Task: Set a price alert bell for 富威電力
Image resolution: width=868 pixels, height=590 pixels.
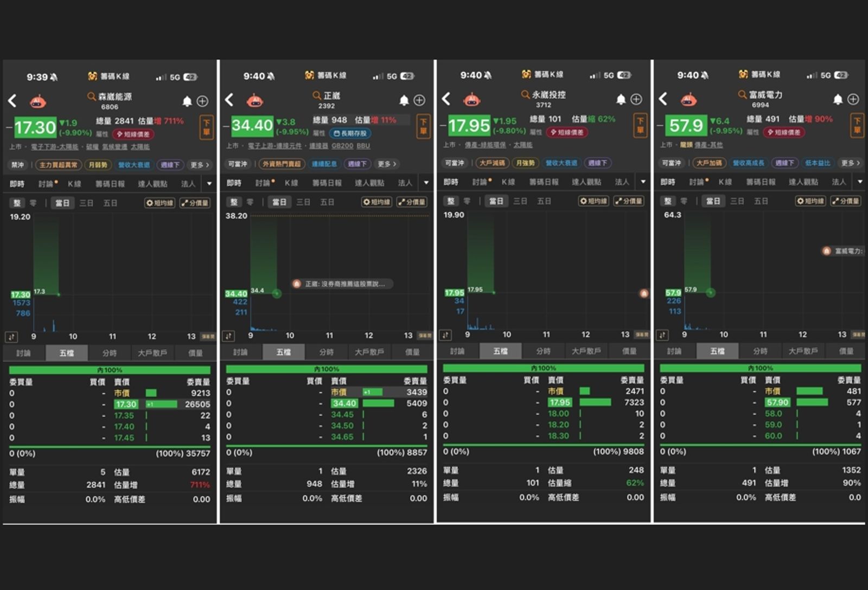Action: 838,99
